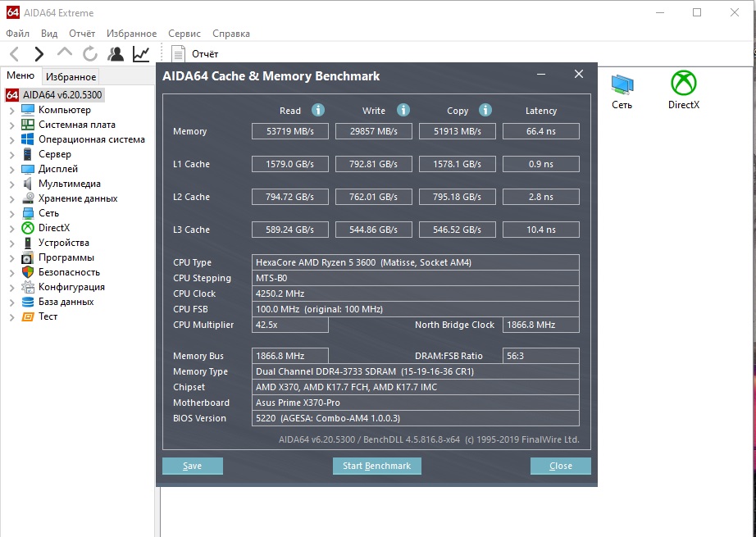Image resolution: width=756 pixels, height=537 pixels.
Task: Click the Компьютер monitor icon in tree
Action: pyautogui.click(x=28, y=110)
